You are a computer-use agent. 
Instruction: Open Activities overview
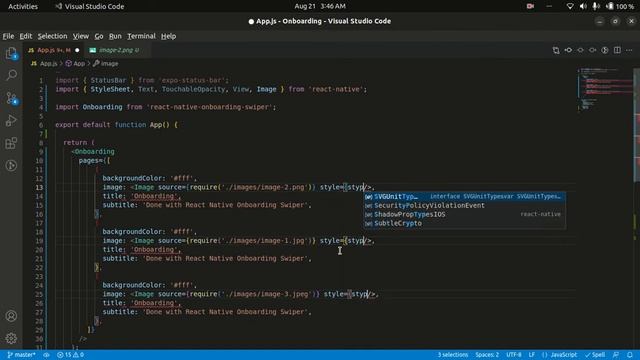pos(23,6)
